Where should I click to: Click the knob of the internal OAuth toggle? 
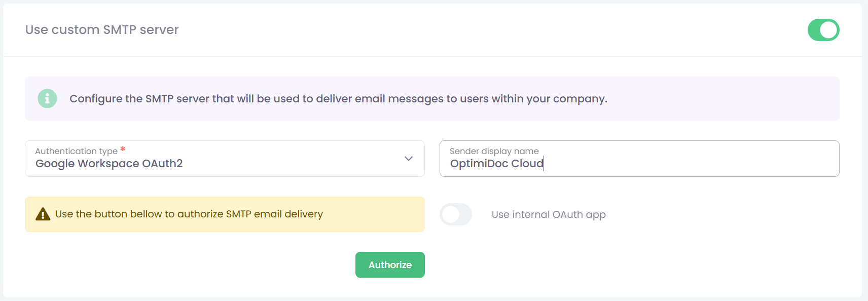click(x=450, y=214)
